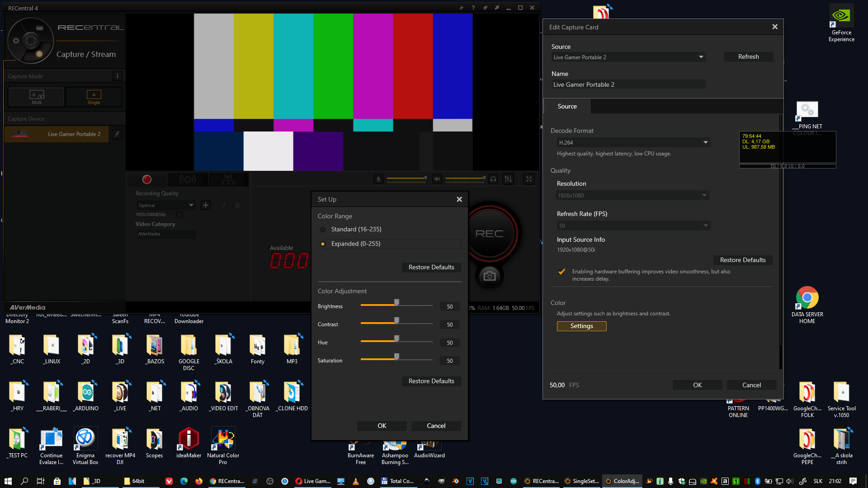Viewport: 868px width, 488px height.
Task: Click the red record tab icon
Action: point(146,179)
